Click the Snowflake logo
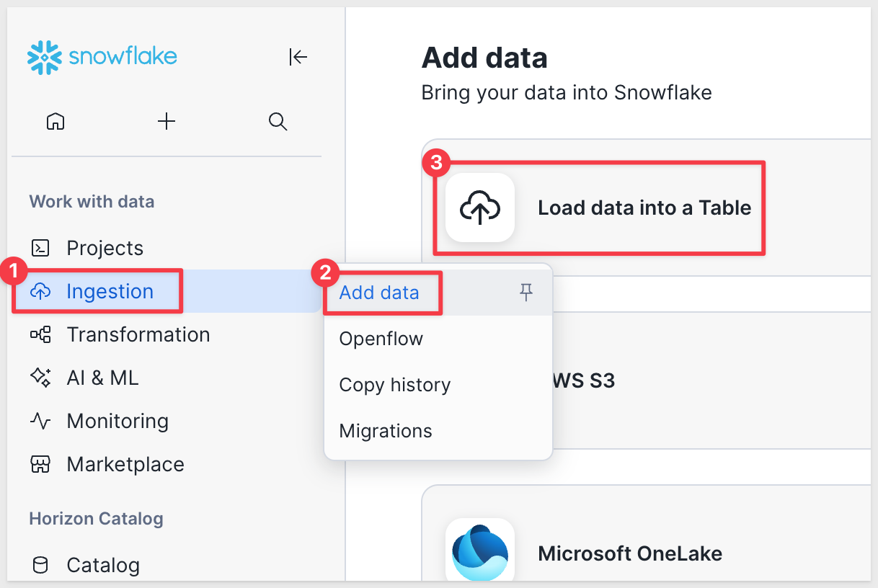878x588 pixels. tap(102, 57)
